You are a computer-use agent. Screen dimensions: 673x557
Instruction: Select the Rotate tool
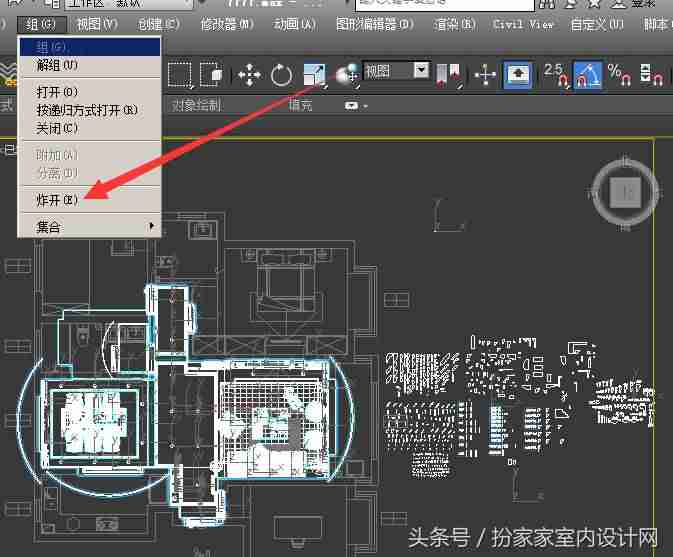(281, 75)
